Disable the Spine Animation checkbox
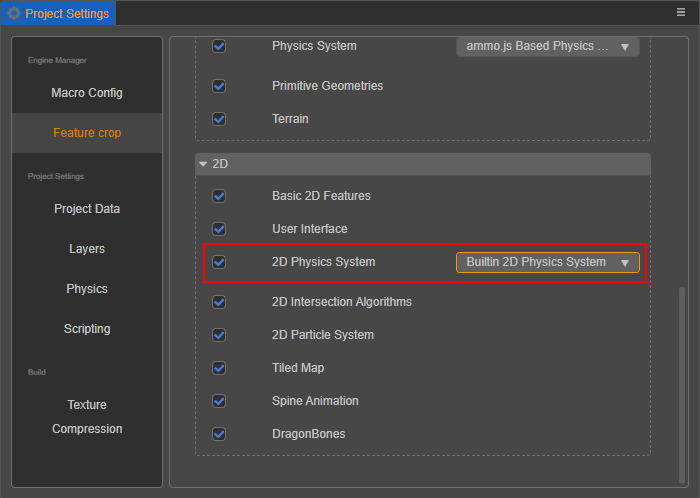Image resolution: width=700 pixels, height=498 pixels. (219, 401)
